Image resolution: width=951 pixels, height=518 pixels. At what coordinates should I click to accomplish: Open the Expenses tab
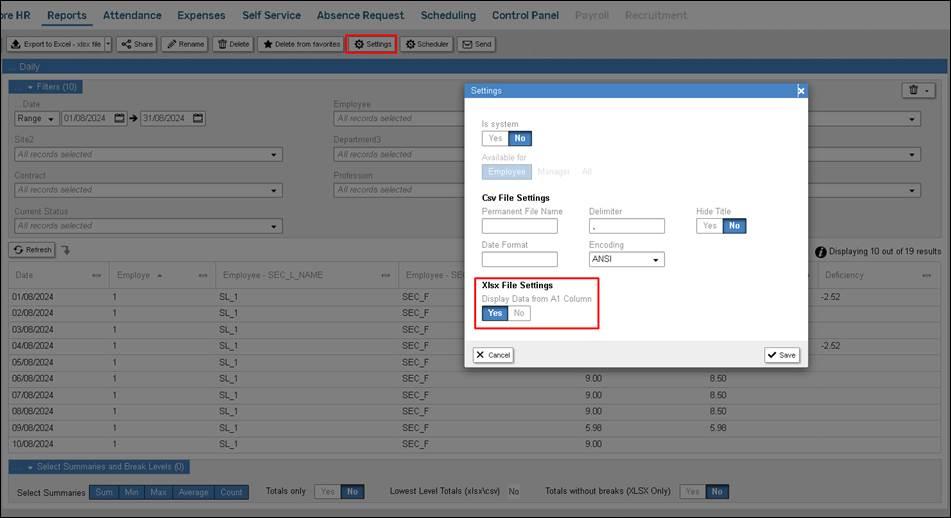(201, 15)
